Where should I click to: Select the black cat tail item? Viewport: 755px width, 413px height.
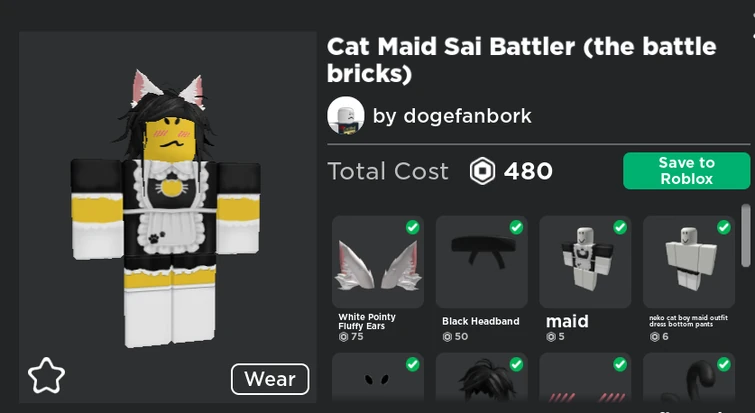pyautogui.click(x=689, y=377)
